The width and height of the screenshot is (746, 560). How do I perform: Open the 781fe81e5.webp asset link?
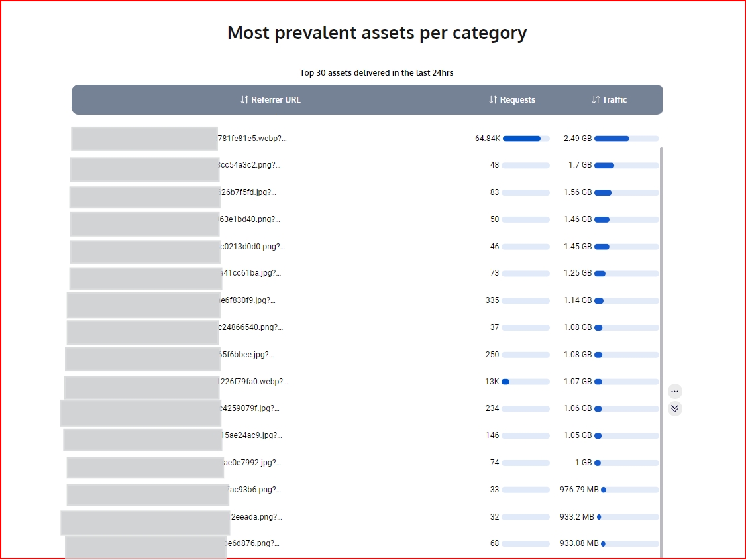coord(252,139)
